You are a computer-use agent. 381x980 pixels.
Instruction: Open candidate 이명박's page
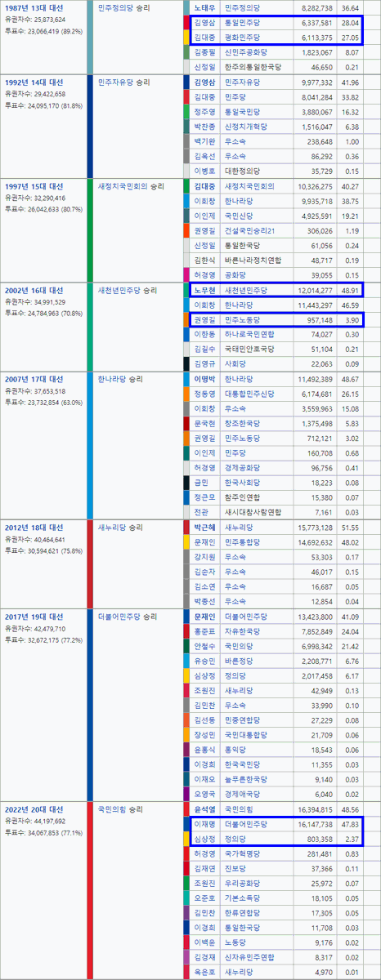[x=206, y=379]
